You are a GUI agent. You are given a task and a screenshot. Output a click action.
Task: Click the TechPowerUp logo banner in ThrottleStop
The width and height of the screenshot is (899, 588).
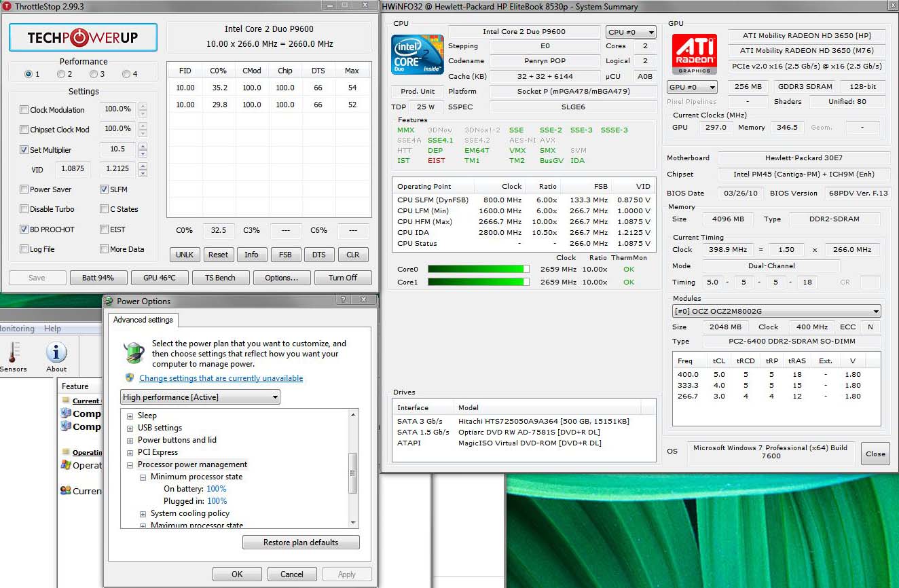pos(83,37)
